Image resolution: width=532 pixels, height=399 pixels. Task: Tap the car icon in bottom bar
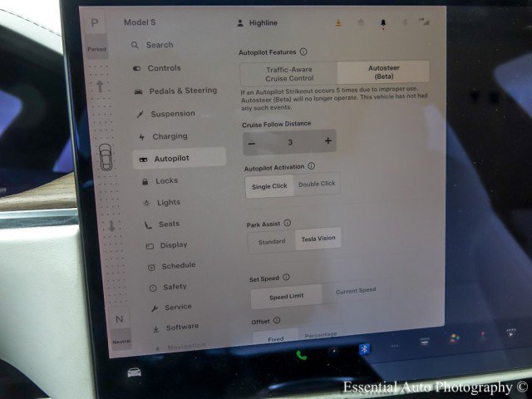pos(134,372)
